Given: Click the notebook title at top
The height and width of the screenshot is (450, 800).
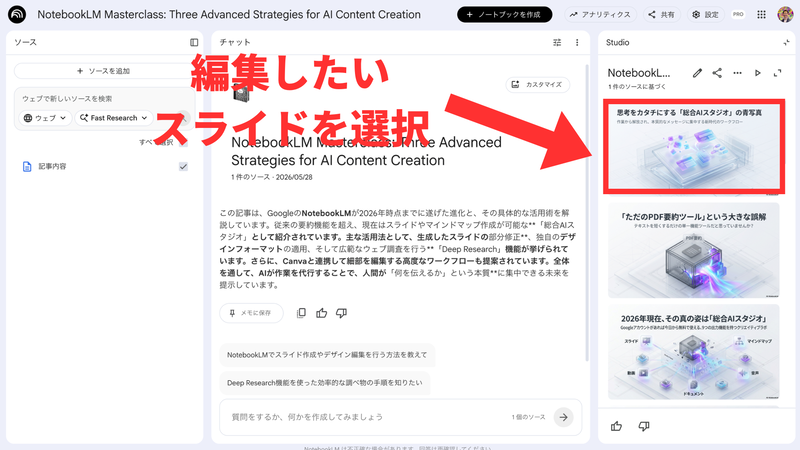Looking at the screenshot, I should point(229,14).
